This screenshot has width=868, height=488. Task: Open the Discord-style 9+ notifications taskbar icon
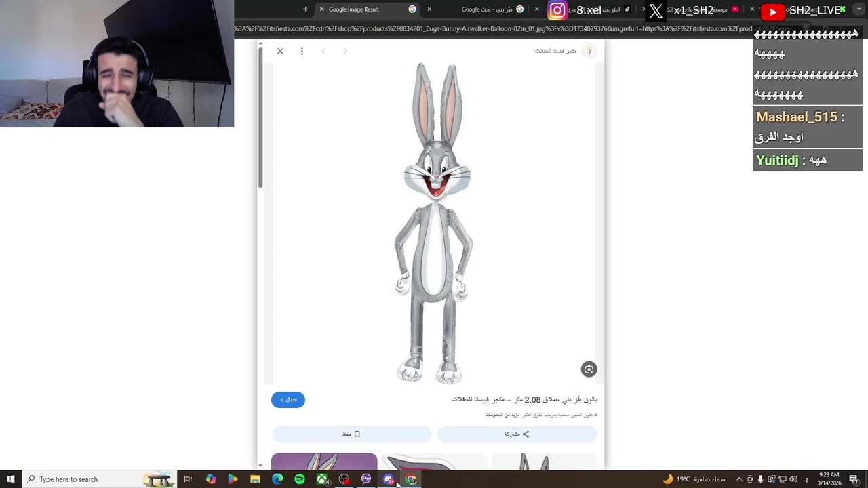point(389,479)
